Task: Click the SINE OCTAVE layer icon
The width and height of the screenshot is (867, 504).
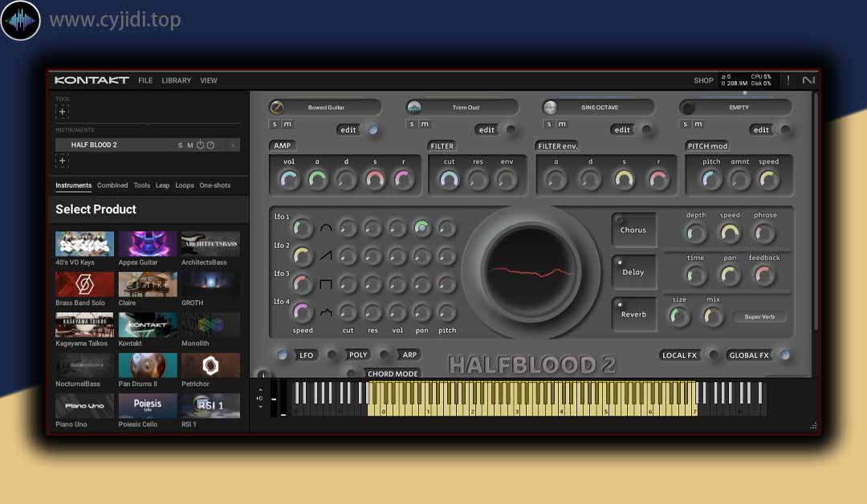Action: (x=550, y=108)
